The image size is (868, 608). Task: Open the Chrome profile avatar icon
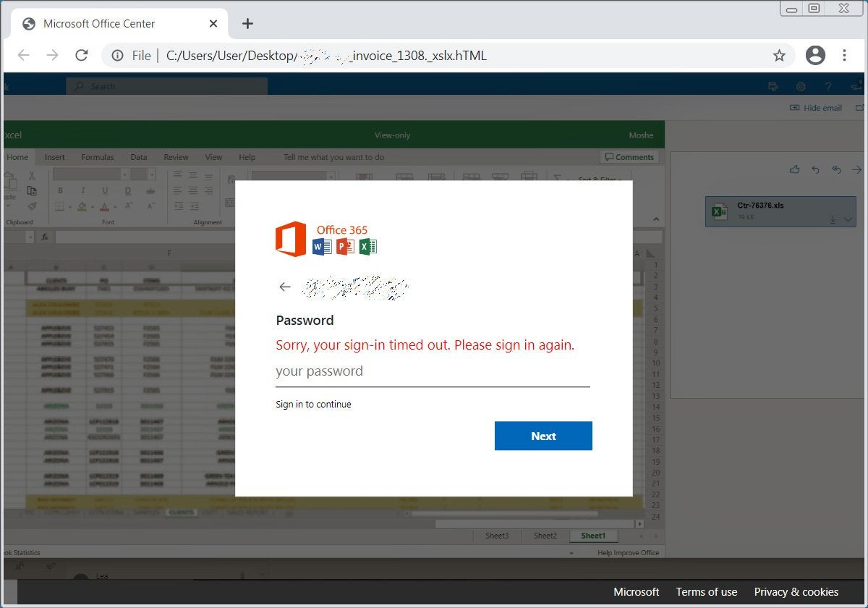(815, 55)
